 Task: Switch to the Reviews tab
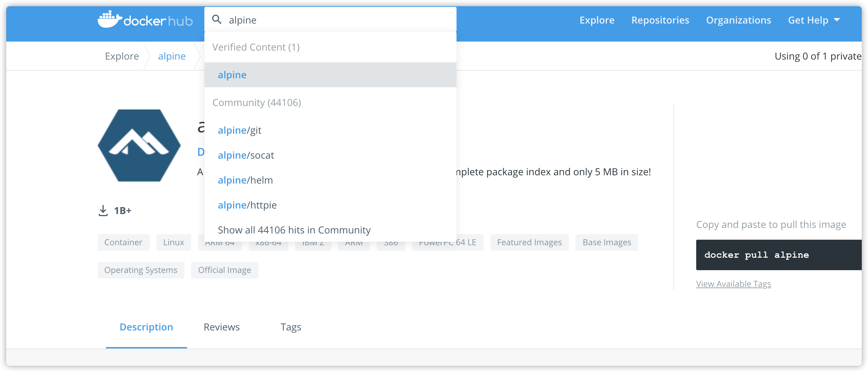(222, 327)
